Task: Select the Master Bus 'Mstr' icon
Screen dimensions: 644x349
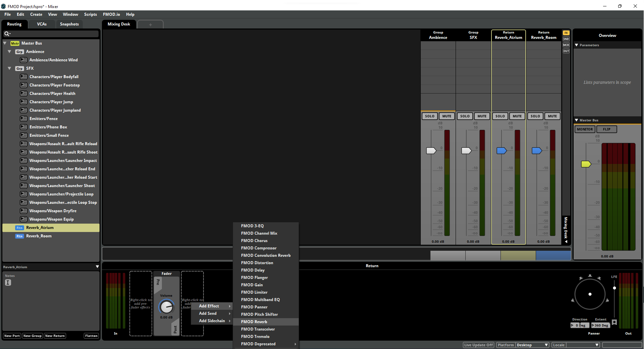Action: [15, 43]
